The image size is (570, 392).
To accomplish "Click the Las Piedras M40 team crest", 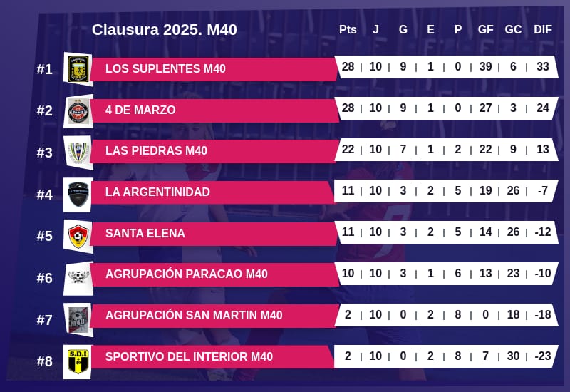I will (78, 152).
